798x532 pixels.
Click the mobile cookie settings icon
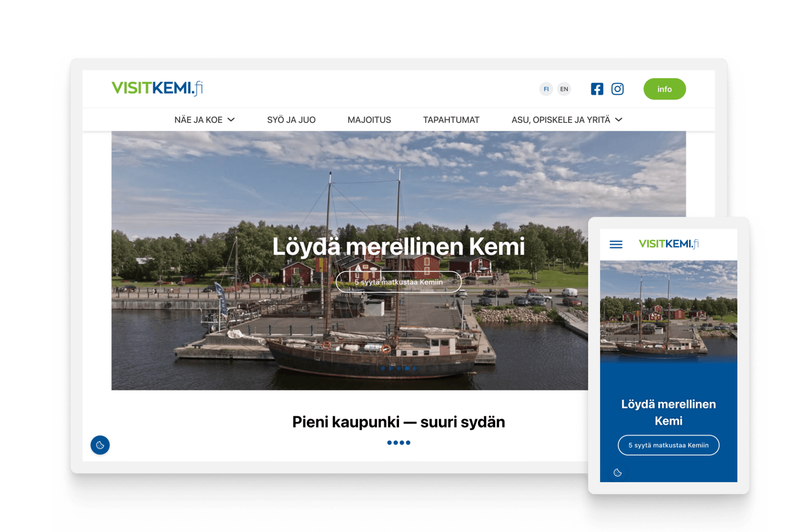618,473
